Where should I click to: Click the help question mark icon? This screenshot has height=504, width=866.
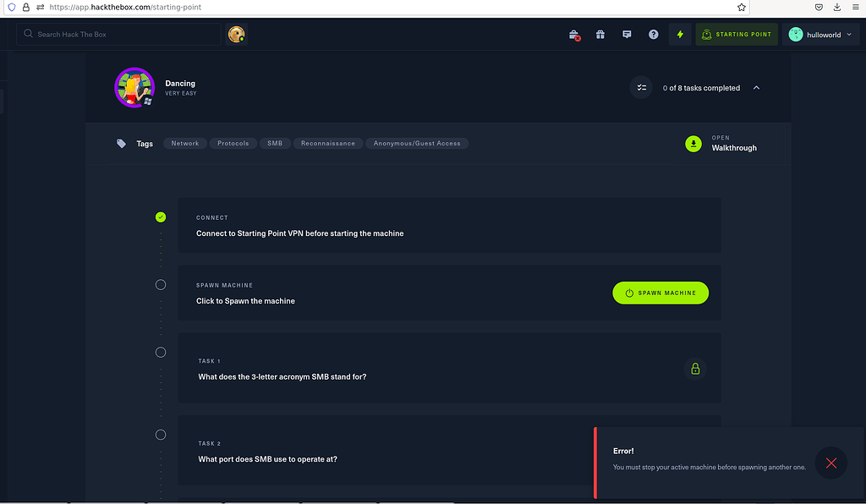[653, 34]
